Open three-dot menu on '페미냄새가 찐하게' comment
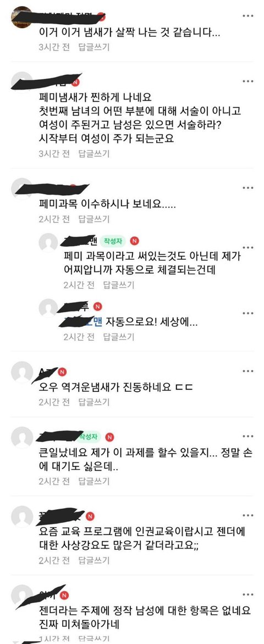Viewport: 264px width, 644px height. click(248, 81)
